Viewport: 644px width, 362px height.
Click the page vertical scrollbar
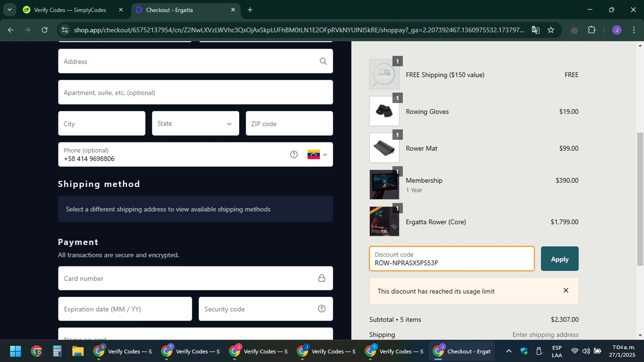coord(640,199)
